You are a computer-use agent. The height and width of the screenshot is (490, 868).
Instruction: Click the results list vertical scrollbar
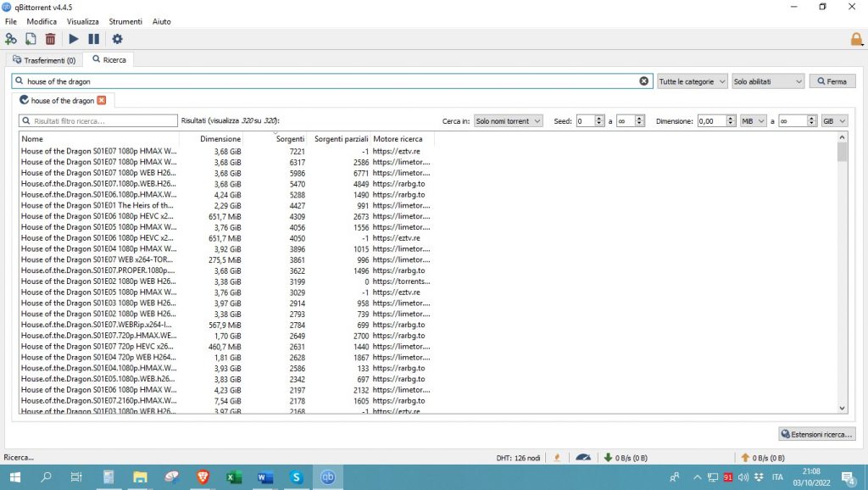842,271
